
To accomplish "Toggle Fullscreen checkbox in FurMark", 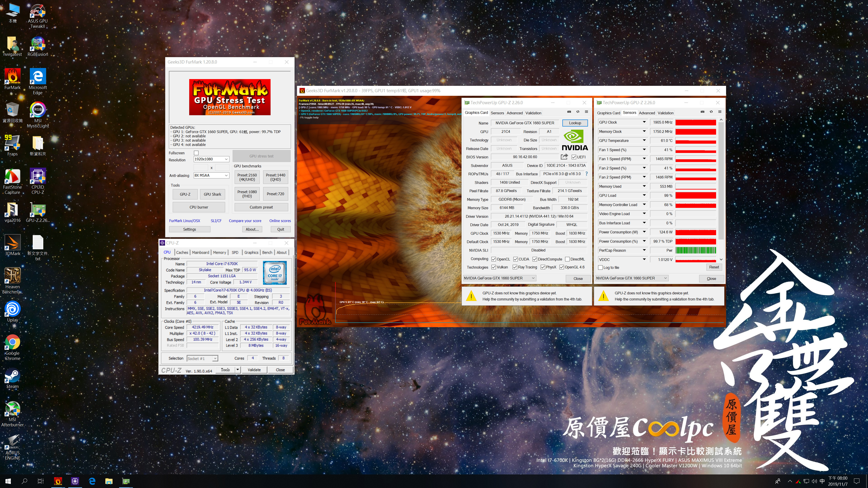I will click(196, 153).
